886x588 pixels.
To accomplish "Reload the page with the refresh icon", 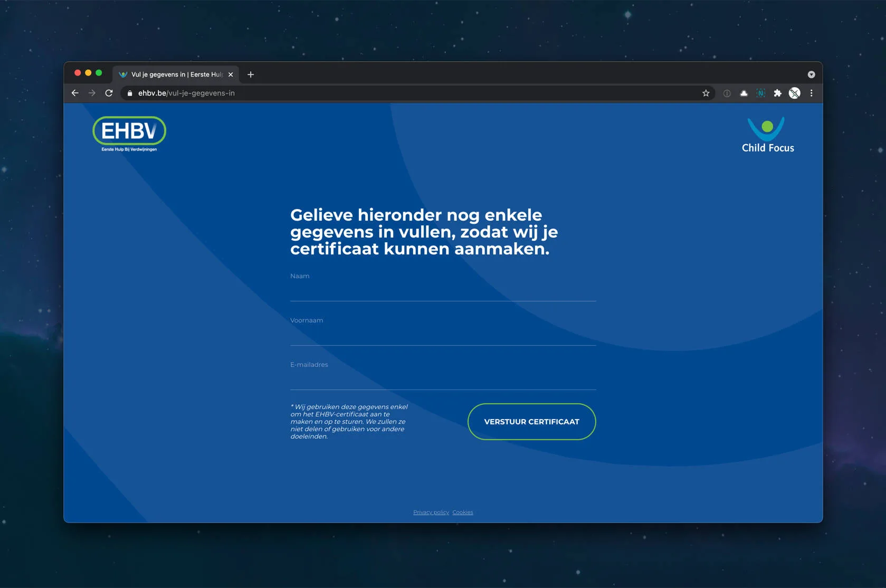I will (x=109, y=93).
